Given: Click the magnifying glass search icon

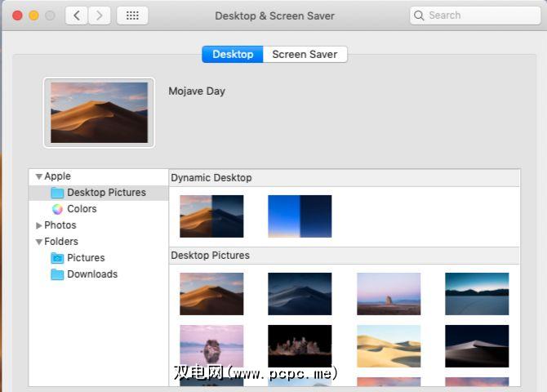Looking at the screenshot, I should [x=419, y=16].
